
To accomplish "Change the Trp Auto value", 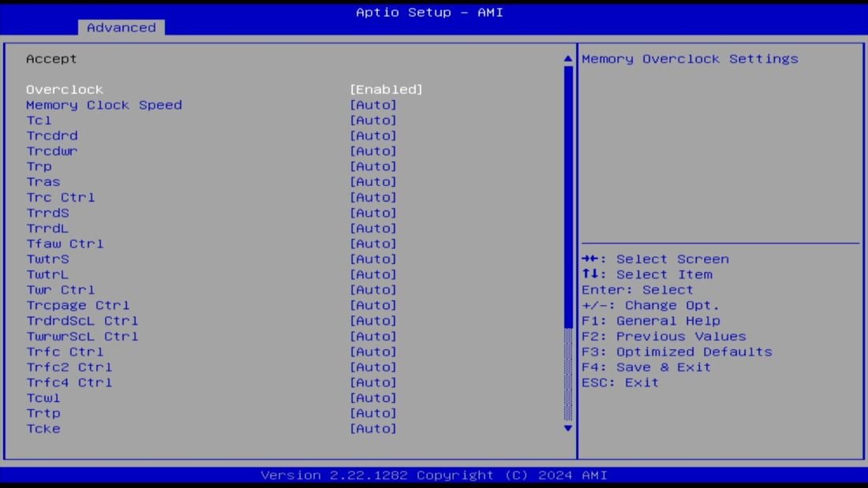I will (373, 166).
